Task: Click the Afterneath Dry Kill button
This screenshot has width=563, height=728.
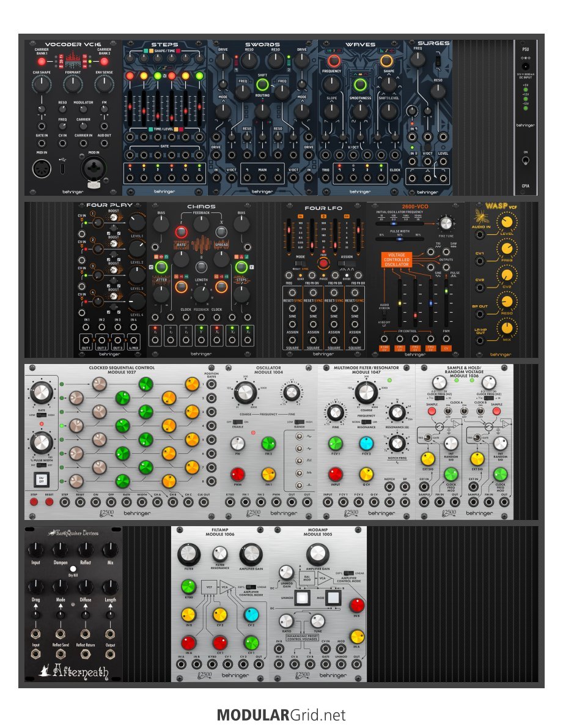Action: click(x=73, y=569)
